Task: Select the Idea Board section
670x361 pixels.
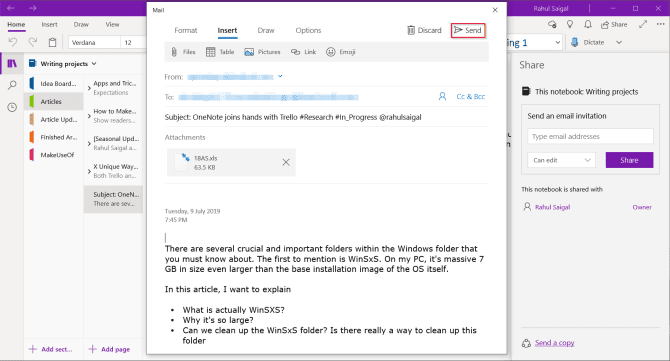Action: [54, 84]
